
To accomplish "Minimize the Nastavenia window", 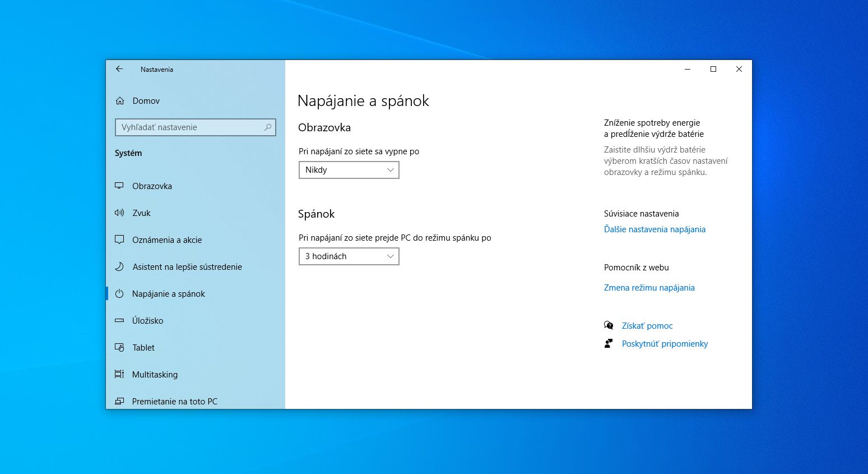I will point(688,69).
